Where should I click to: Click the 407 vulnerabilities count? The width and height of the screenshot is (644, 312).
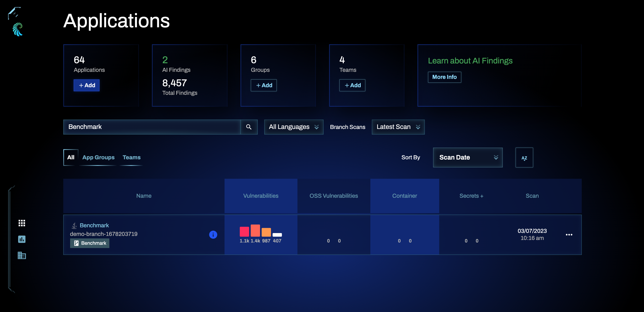pyautogui.click(x=277, y=241)
